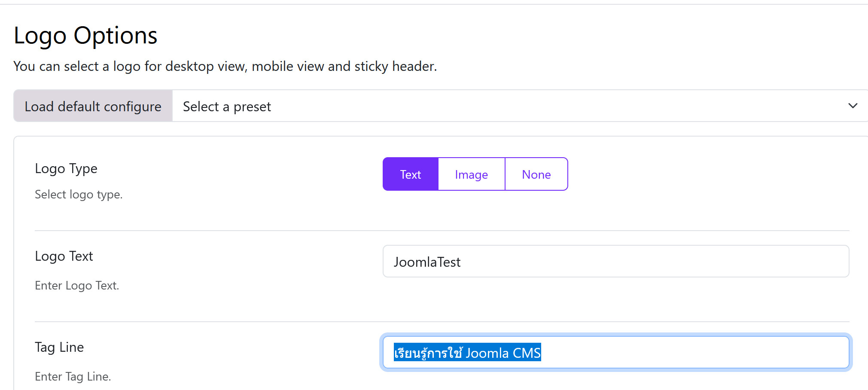Select the Text logo type

point(410,174)
